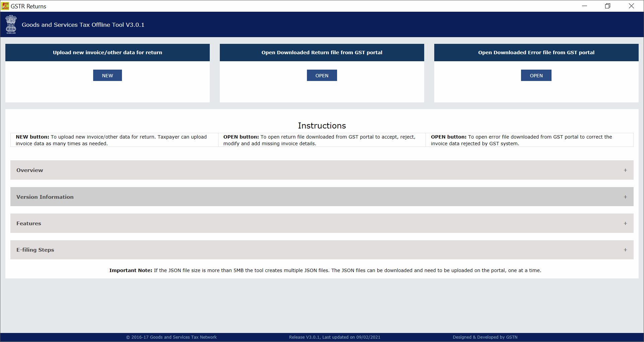The image size is (644, 342).
Task: Click OPEN under Downloaded Error file
Action: pyautogui.click(x=536, y=75)
